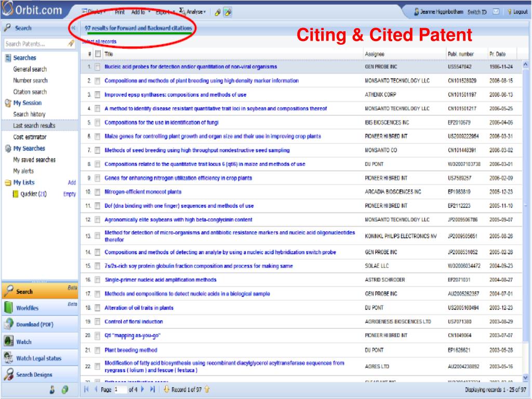Tick the select-all checkbox in table header
This screenshot has height=399, width=532.
tap(98, 54)
